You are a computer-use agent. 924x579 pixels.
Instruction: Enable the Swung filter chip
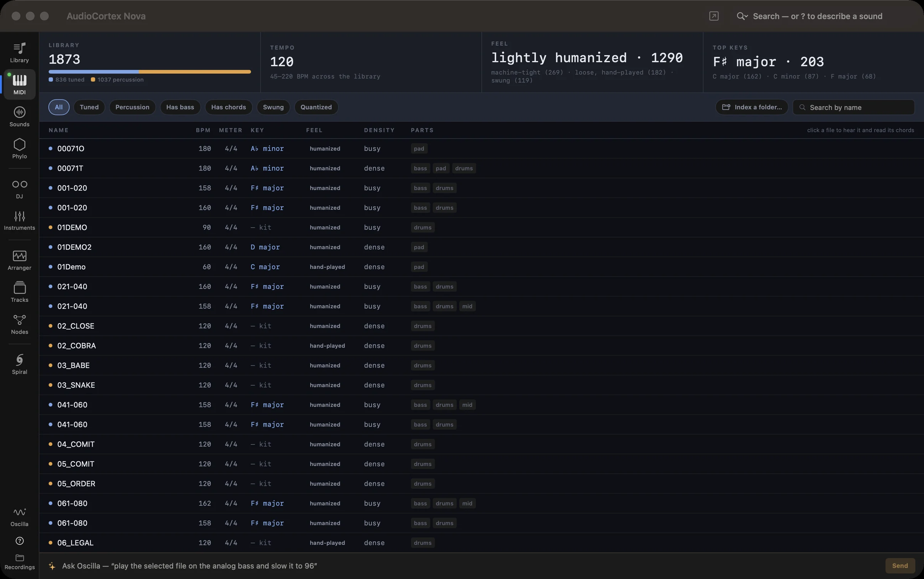(x=273, y=107)
